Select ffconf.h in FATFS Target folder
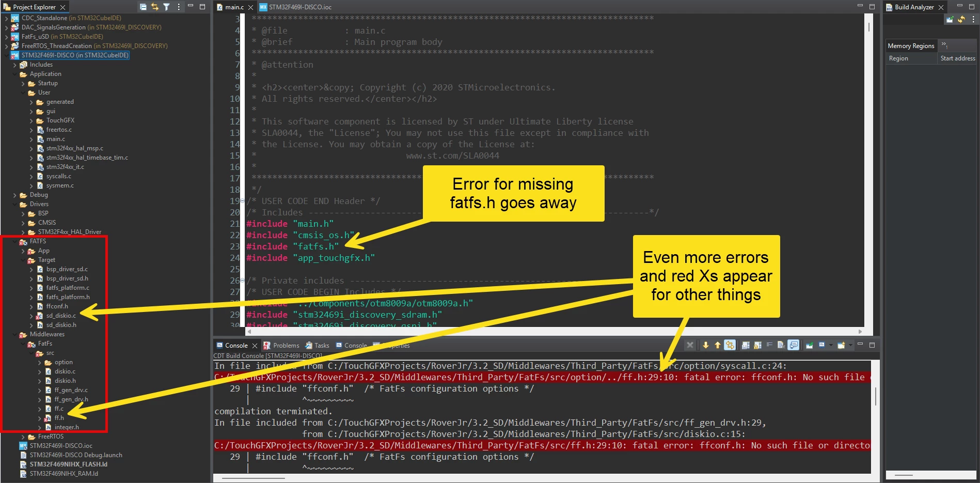Screen dimensions: 980x483 click(x=57, y=306)
